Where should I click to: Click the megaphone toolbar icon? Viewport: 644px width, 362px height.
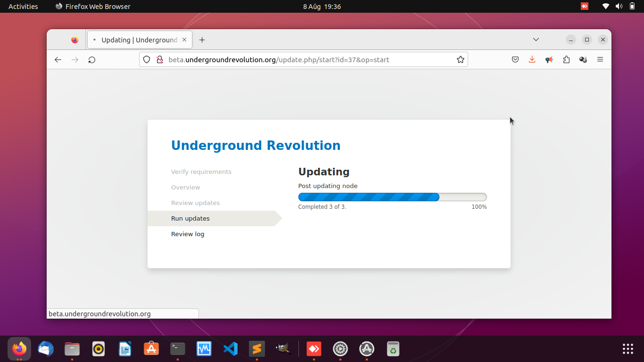coord(549,60)
